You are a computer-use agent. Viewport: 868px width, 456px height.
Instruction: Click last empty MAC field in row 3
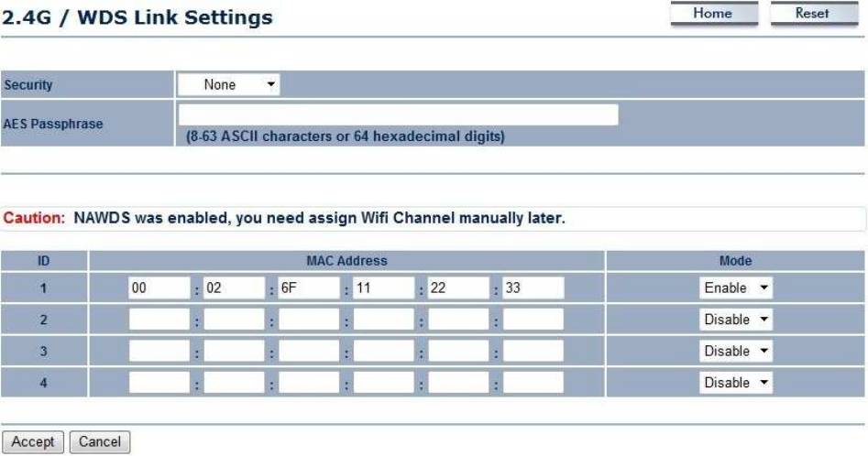(533, 351)
